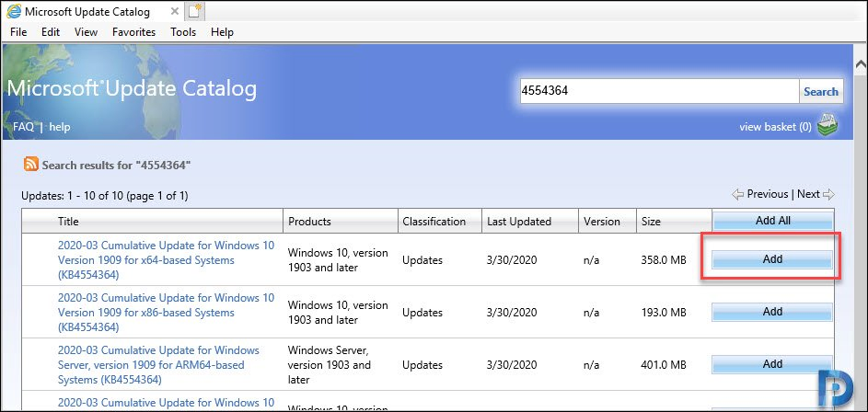The width and height of the screenshot is (868, 412).
Task: Click the Previous page link
Action: [x=768, y=194]
